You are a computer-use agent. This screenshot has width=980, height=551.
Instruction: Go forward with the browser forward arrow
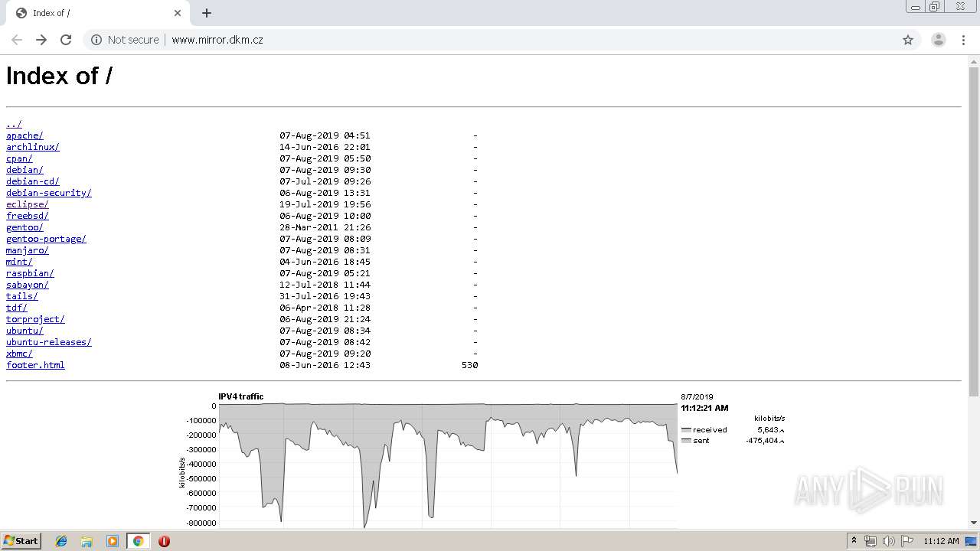tap(41, 40)
